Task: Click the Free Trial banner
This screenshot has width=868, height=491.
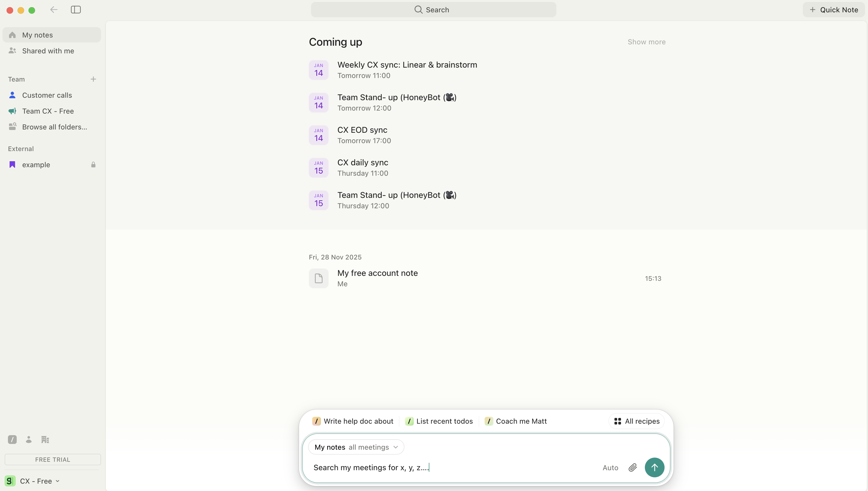Action: point(53,459)
